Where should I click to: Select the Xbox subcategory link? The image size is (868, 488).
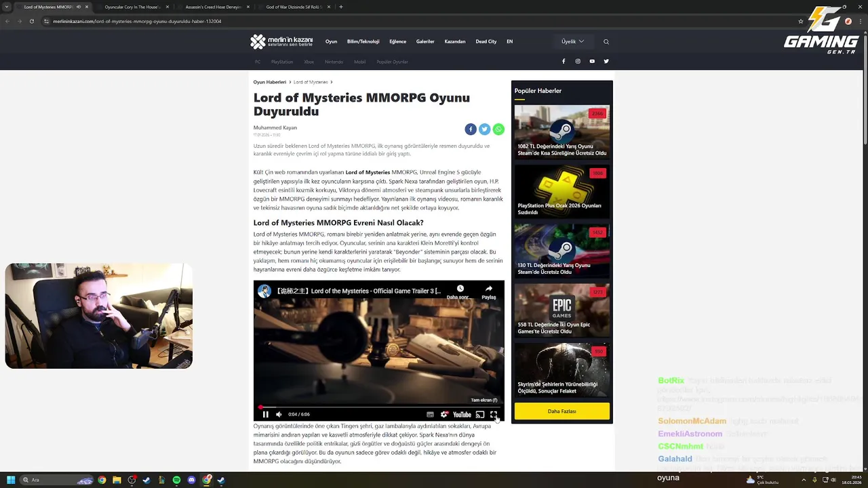[x=309, y=62]
